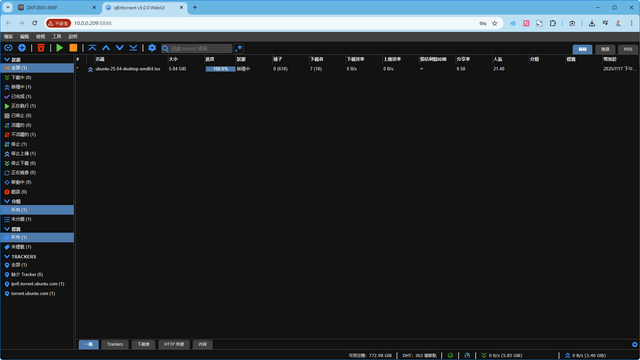640x360 pixels.
Task: Expand the details panel via bottom-right arrow
Action: [635, 344]
